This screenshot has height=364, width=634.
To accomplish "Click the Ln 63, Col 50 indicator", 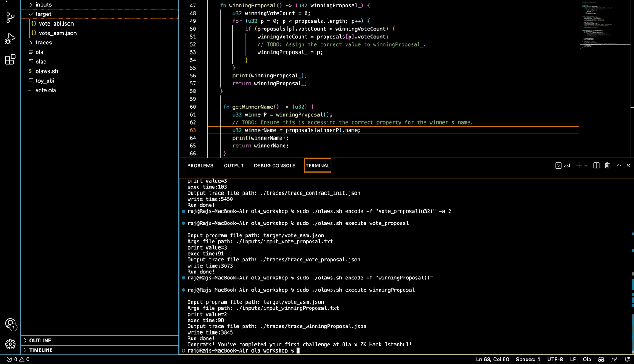I will 493,360.
